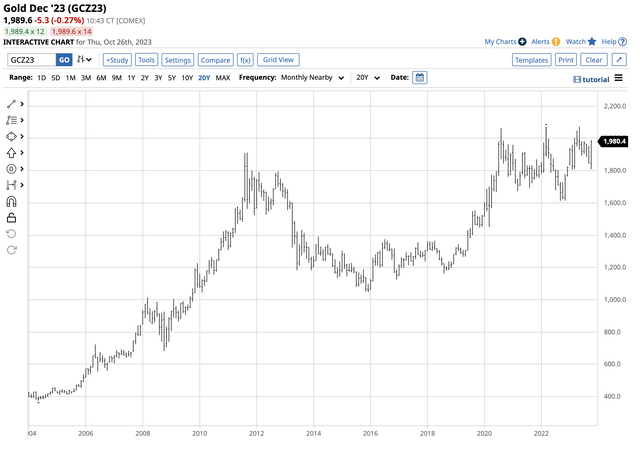Open the tutorial link
The height and width of the screenshot is (453, 640).
point(591,79)
